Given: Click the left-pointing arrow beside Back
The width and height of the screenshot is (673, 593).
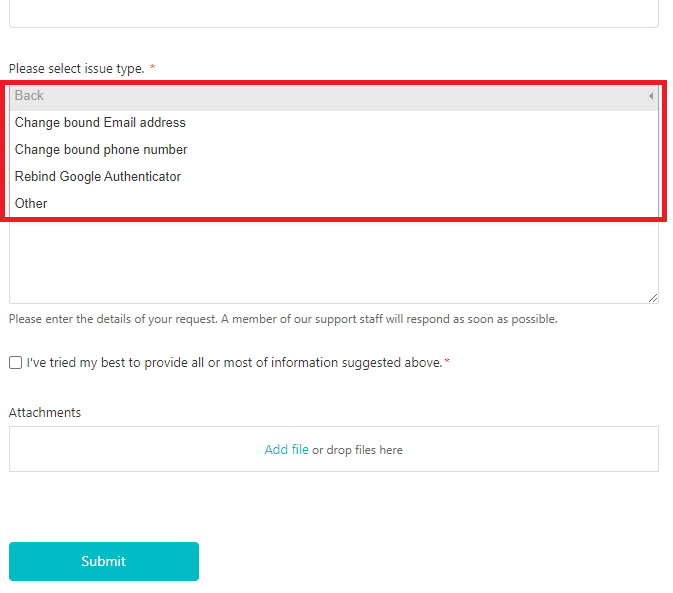Looking at the screenshot, I should coord(650,96).
